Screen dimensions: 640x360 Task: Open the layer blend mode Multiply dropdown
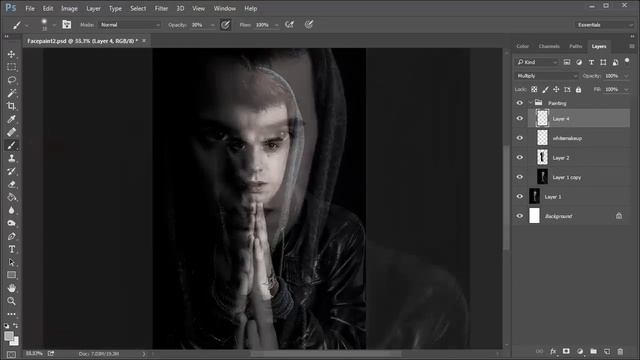click(546, 76)
